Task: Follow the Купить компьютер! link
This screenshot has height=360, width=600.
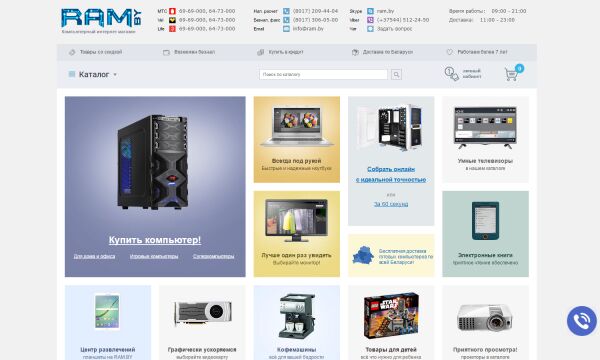Action: (155, 240)
